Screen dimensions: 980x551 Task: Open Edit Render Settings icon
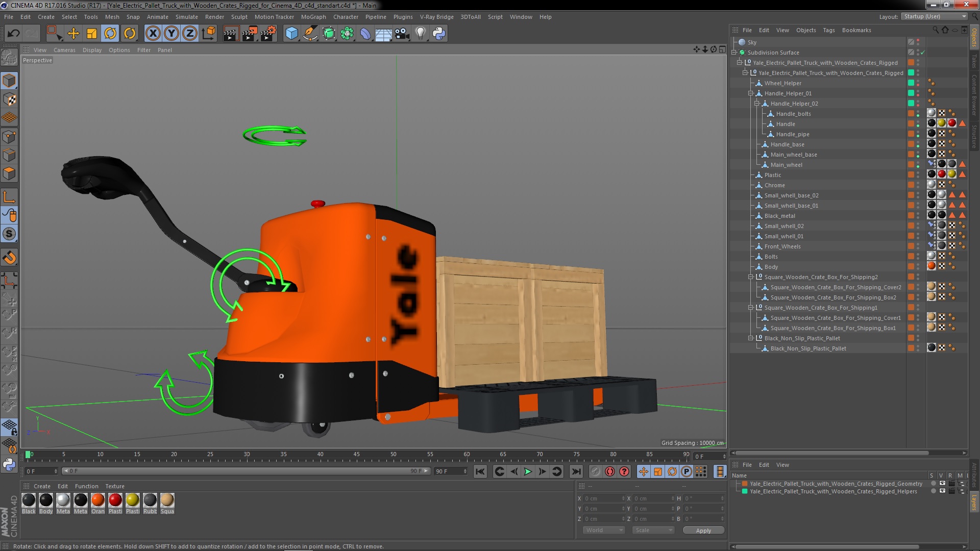coord(268,34)
